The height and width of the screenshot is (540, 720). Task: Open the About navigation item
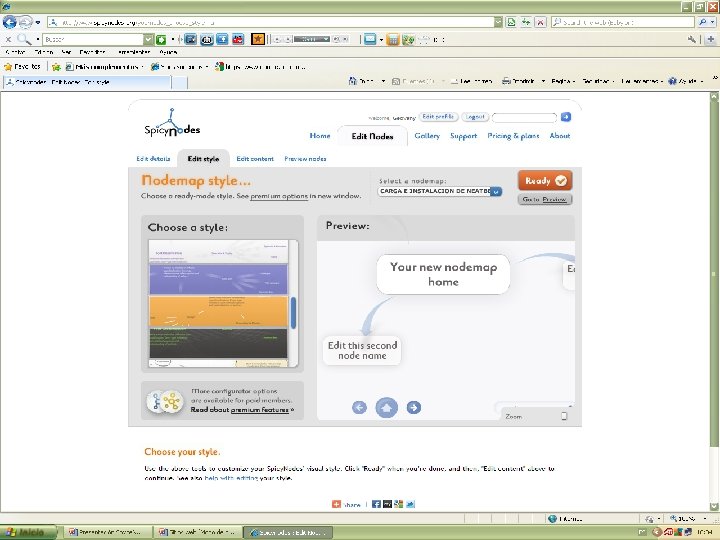click(560, 136)
